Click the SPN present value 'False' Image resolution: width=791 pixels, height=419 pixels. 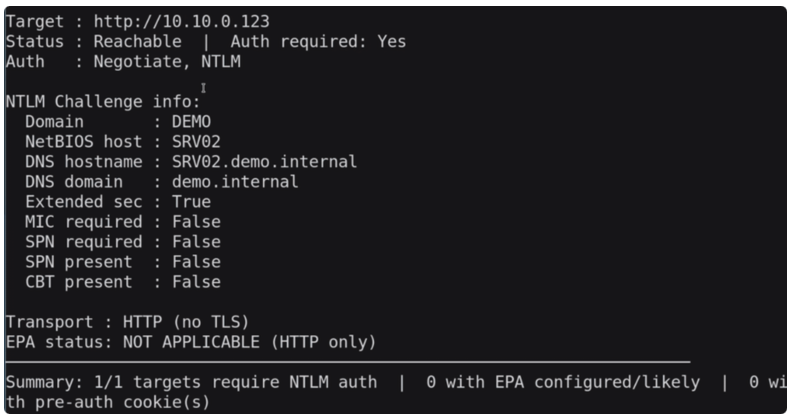click(196, 262)
